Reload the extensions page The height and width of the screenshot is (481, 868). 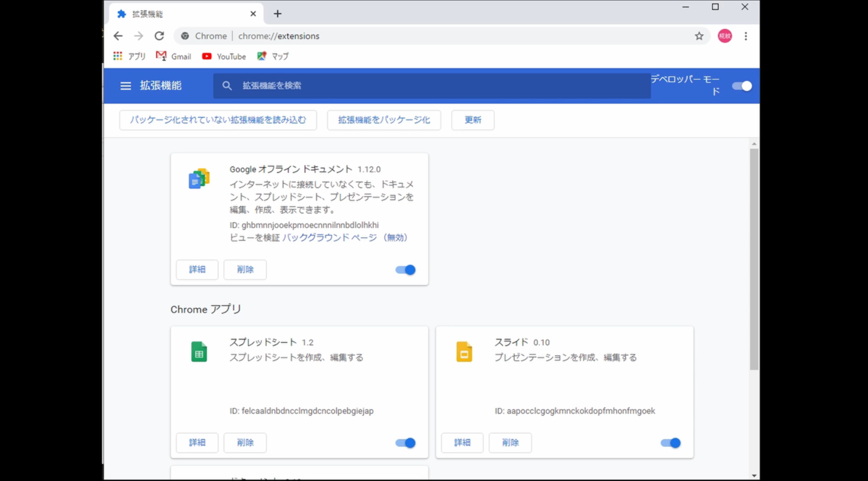click(x=159, y=35)
